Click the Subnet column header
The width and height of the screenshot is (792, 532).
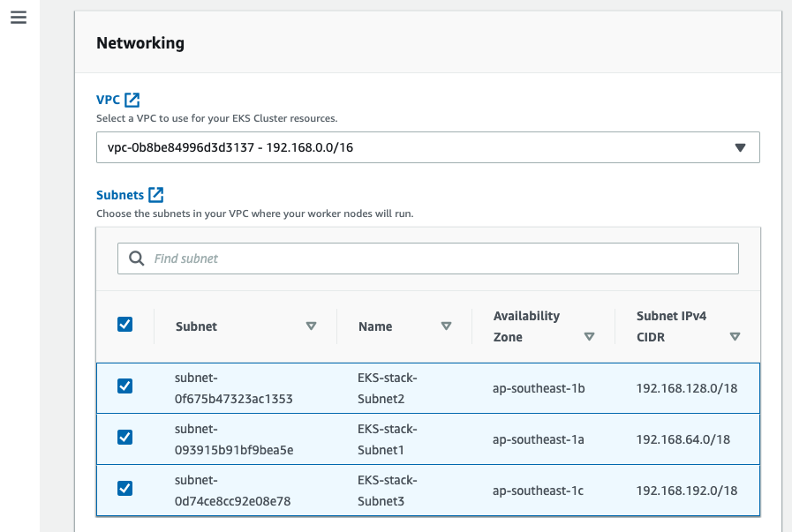pyautogui.click(x=196, y=326)
